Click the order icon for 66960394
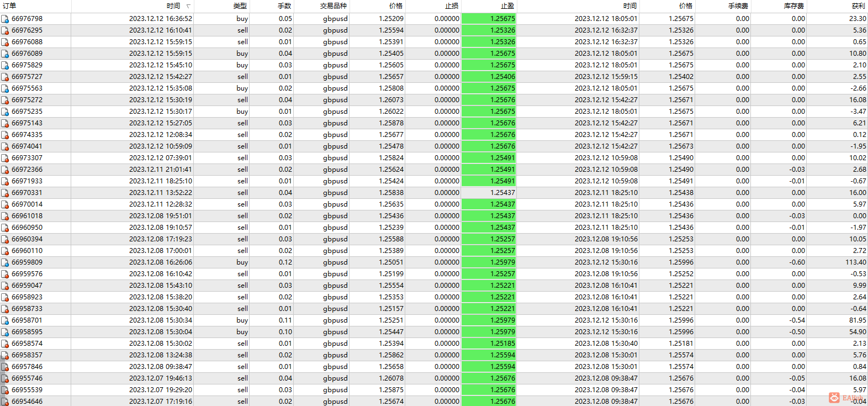The width and height of the screenshot is (868, 406). 5,239
